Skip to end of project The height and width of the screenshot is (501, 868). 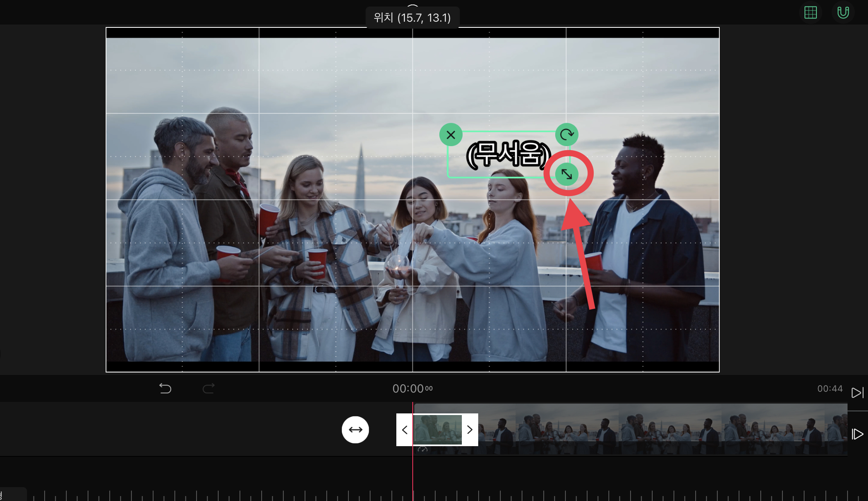[857, 393]
